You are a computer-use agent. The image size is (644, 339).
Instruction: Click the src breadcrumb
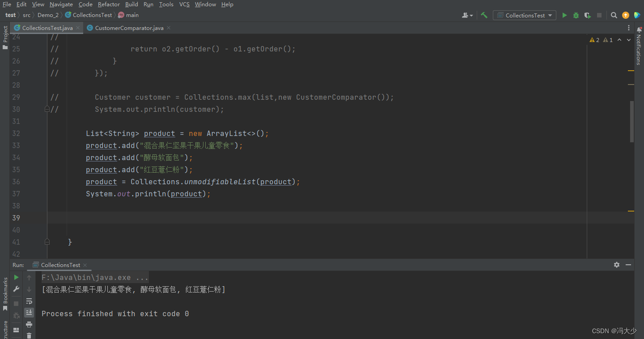click(27, 15)
